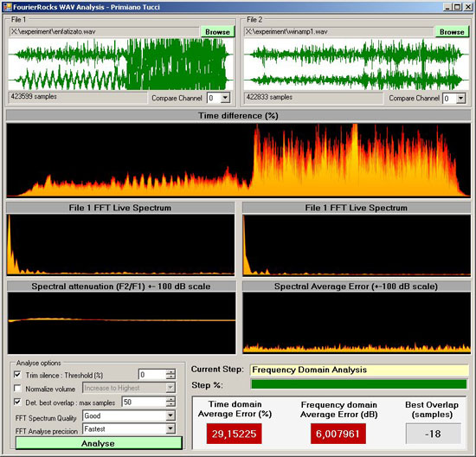
Task: Click the Time difference graph
Action: [x=238, y=160]
